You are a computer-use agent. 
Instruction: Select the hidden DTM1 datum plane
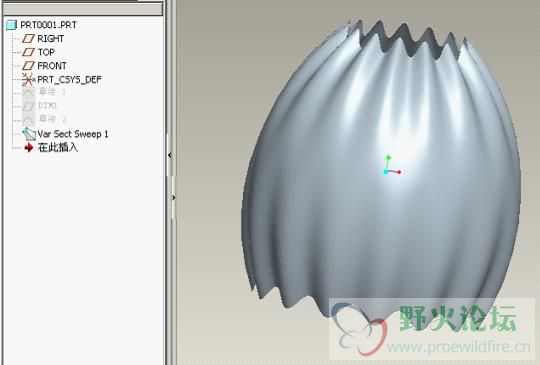click(40, 105)
